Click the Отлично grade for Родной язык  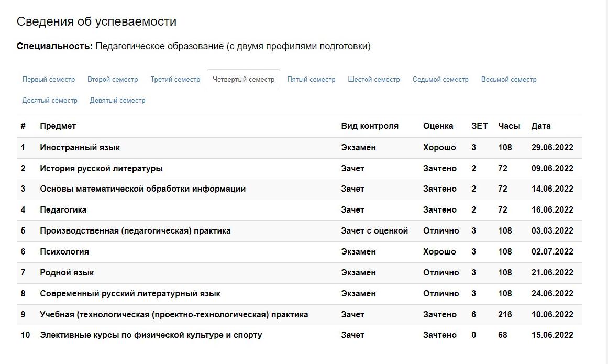pyautogui.click(x=441, y=272)
